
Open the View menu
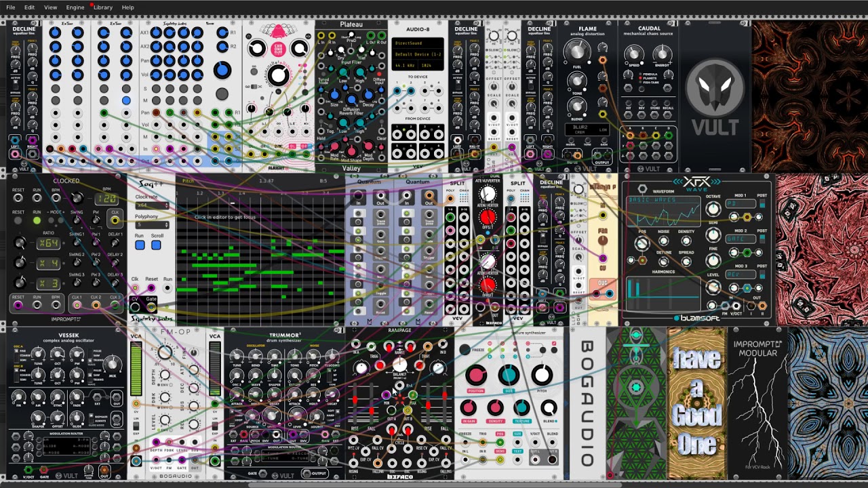pos(50,7)
